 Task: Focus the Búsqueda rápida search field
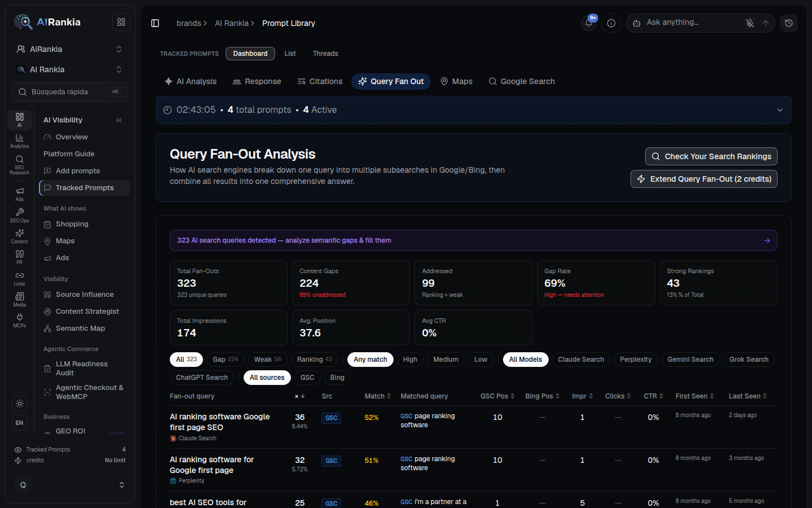click(70, 92)
